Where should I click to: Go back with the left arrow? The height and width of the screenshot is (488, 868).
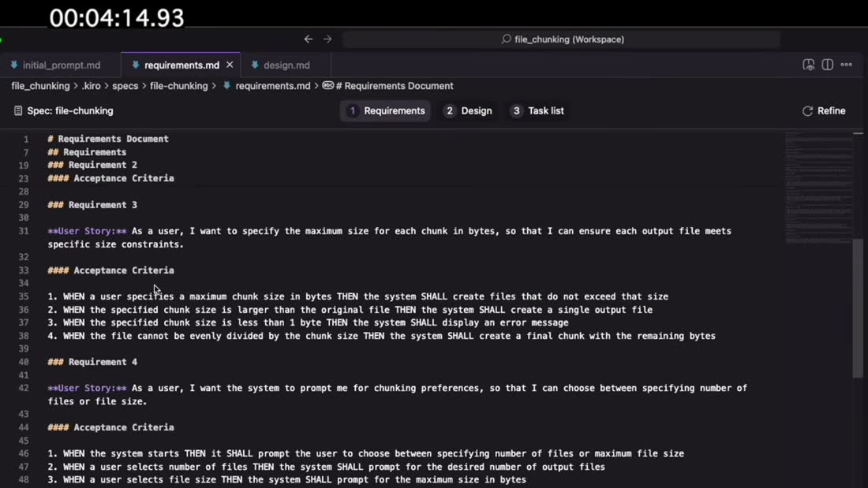pos(309,39)
